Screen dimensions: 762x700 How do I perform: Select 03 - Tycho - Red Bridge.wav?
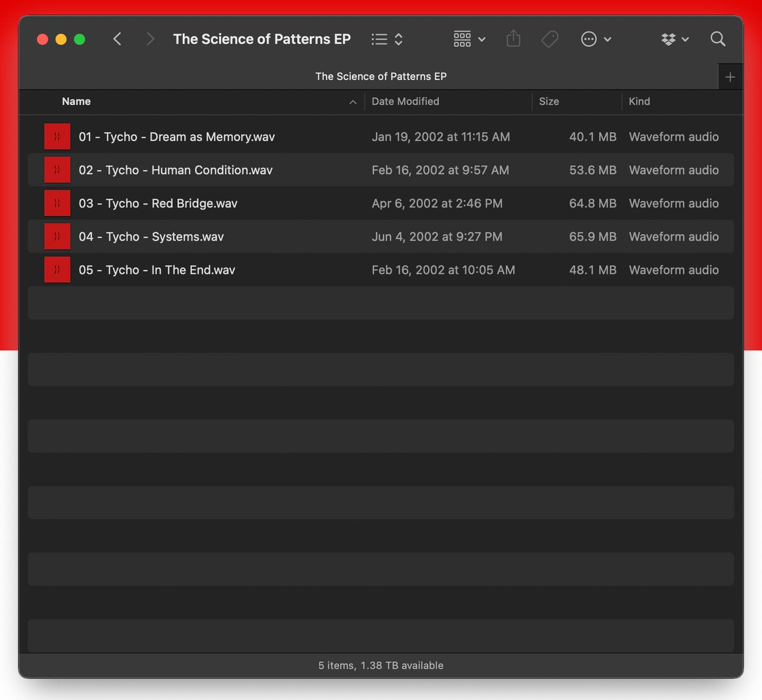[x=158, y=203]
